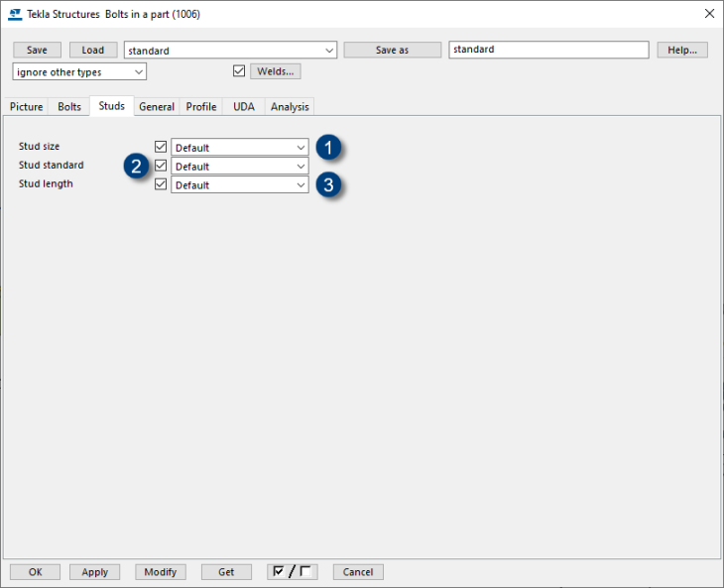Close the Bolts in a part dialog

click(710, 13)
